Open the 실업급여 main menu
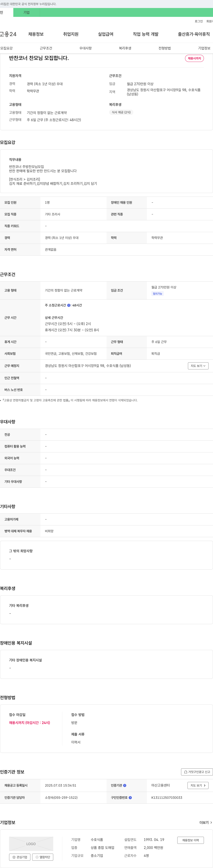 point(105,34)
